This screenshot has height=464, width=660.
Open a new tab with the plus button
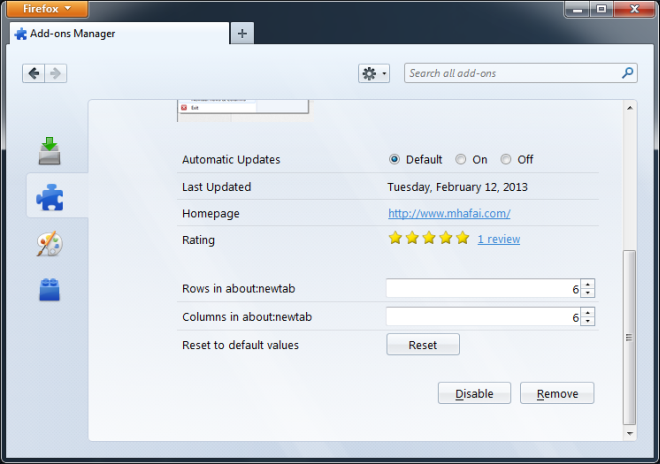(242, 33)
